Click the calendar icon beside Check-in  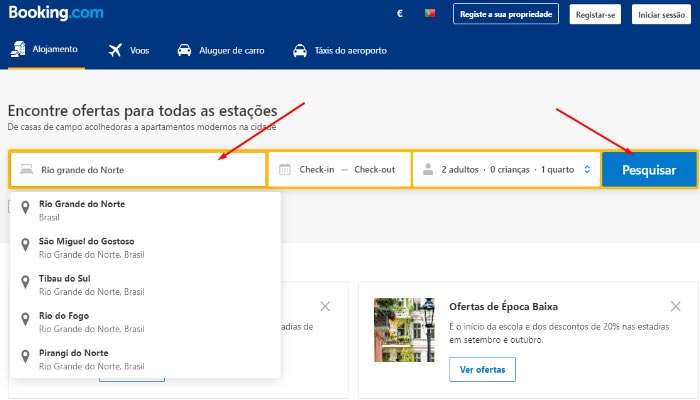pyautogui.click(x=285, y=170)
